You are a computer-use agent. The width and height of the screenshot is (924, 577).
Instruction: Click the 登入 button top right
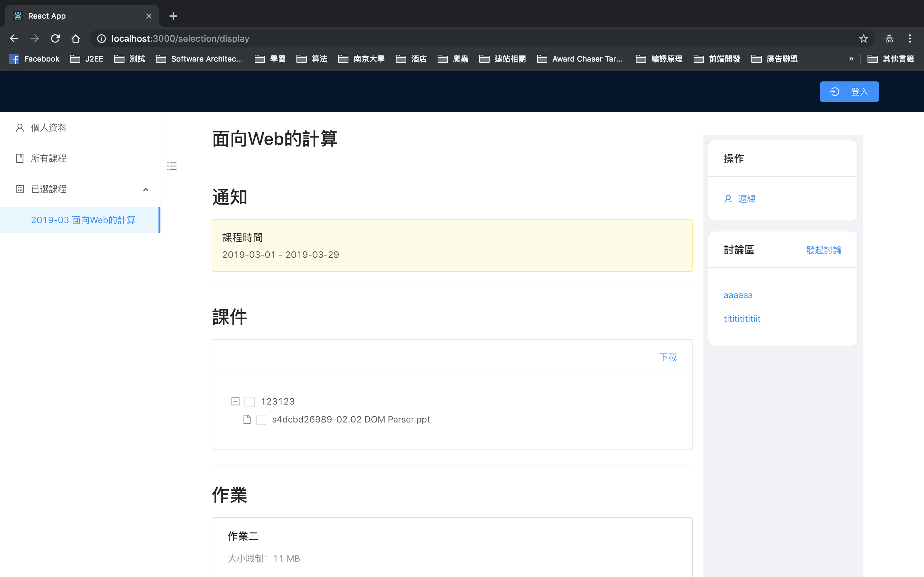[x=850, y=91]
